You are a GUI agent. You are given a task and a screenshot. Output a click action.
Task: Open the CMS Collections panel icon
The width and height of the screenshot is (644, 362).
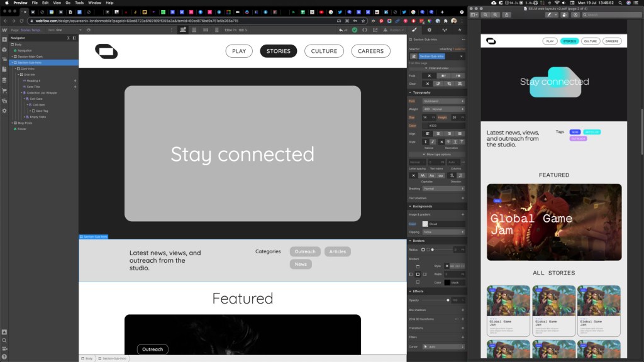tap(4, 80)
